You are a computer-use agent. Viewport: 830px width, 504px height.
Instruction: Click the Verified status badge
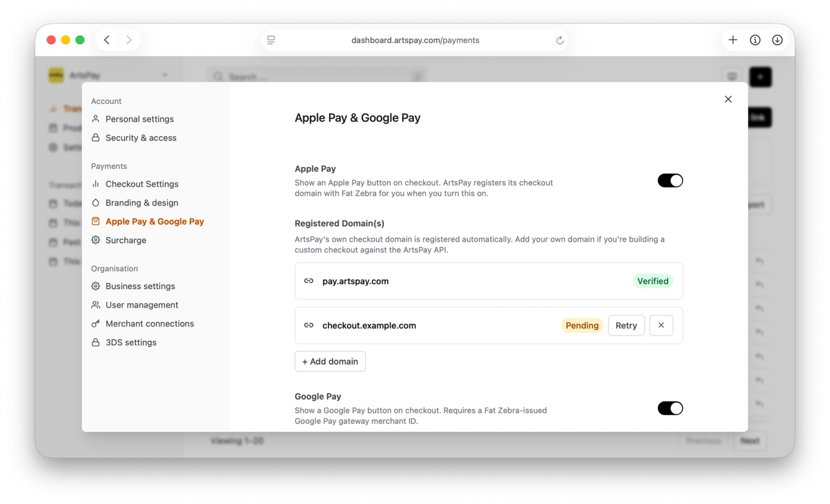pyautogui.click(x=652, y=281)
